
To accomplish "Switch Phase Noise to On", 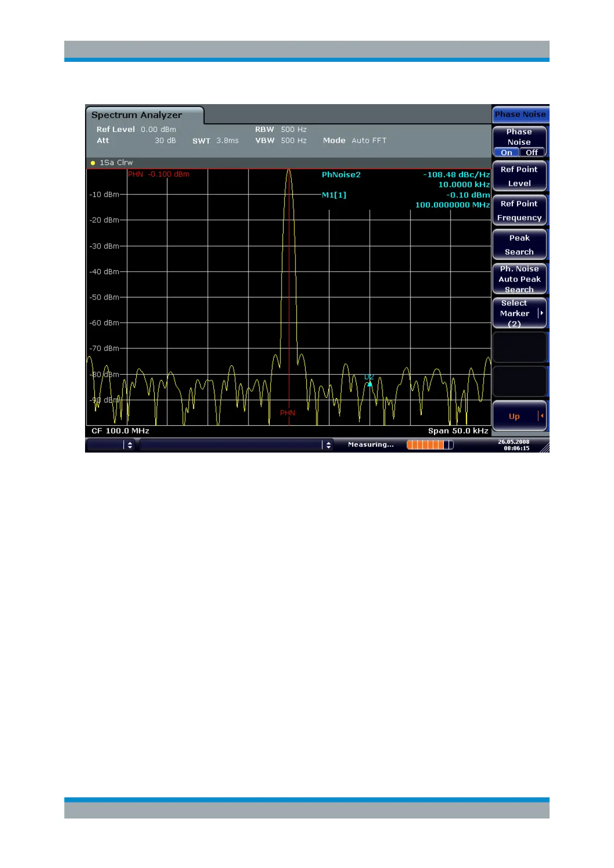I will 506,153.
